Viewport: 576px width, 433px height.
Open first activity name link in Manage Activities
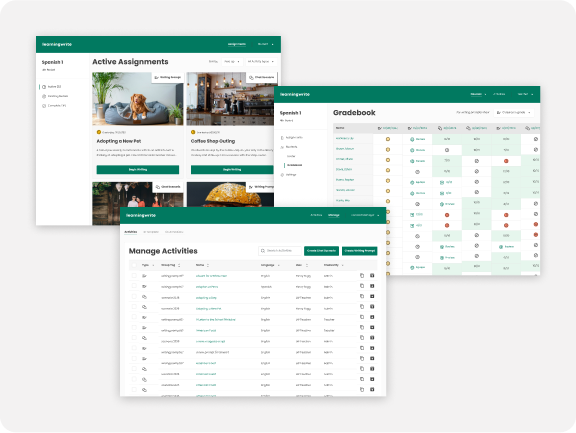click(x=211, y=276)
